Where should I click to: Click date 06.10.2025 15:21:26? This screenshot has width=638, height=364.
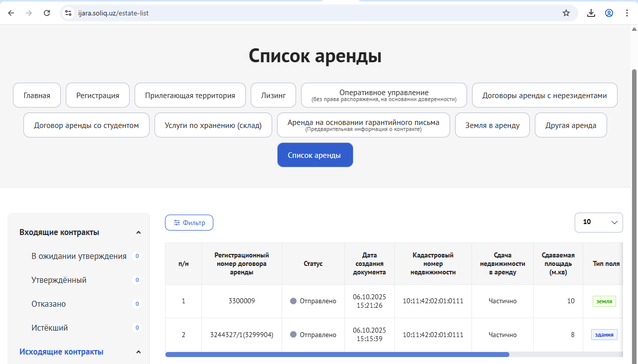click(x=369, y=301)
